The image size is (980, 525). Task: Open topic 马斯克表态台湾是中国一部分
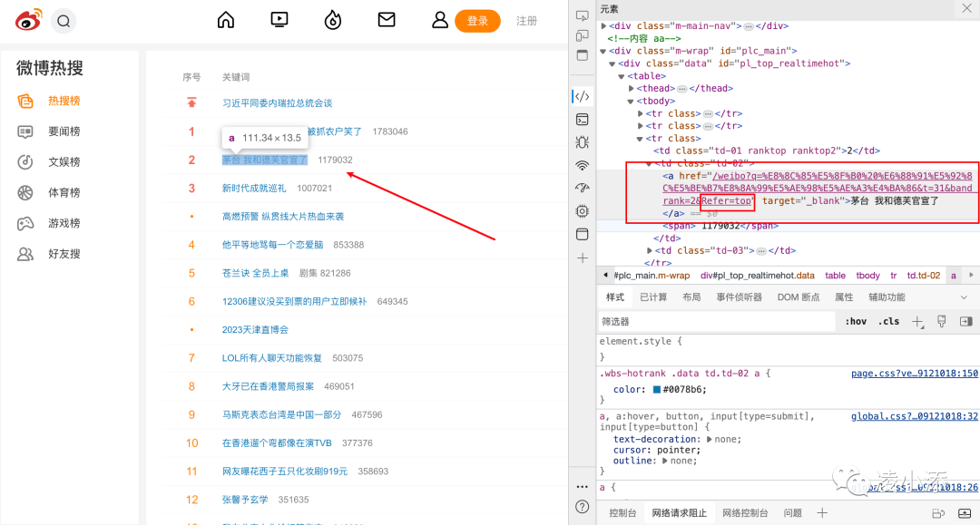pyautogui.click(x=282, y=414)
